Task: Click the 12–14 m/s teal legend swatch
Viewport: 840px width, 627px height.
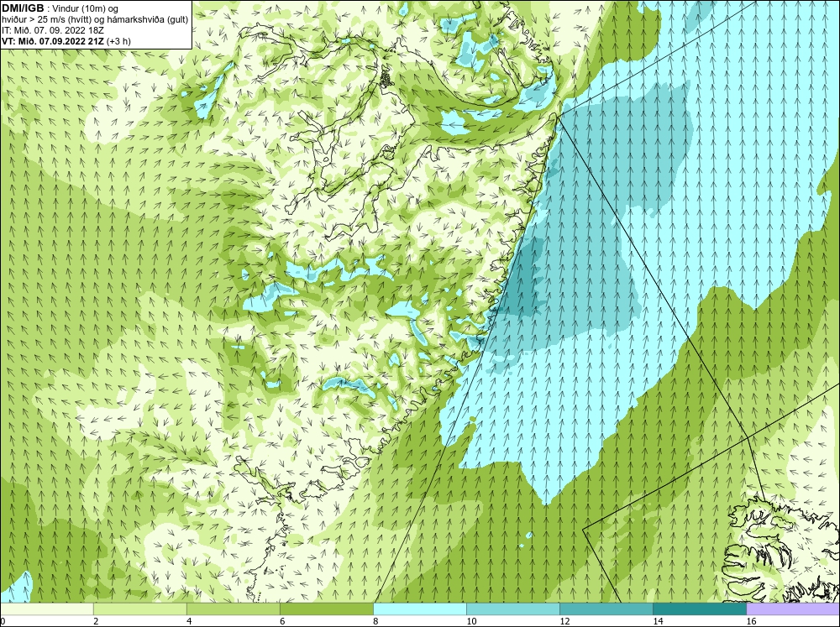Action: tap(606, 609)
